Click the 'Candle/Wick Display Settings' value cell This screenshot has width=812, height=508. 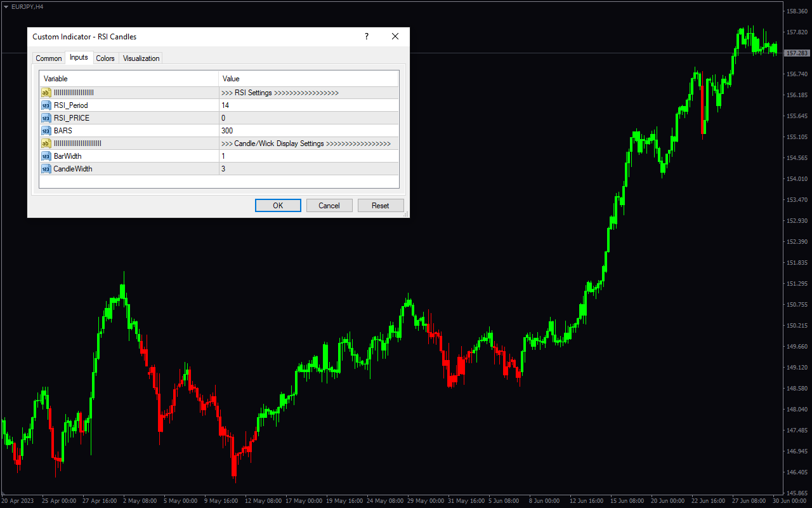309,144
